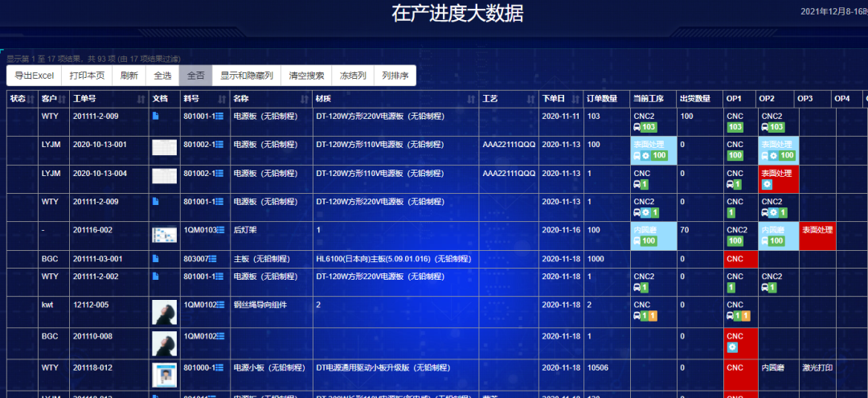The height and width of the screenshot is (398, 868).
Task: Click list icon next to 801000-1
Action: pyautogui.click(x=219, y=367)
